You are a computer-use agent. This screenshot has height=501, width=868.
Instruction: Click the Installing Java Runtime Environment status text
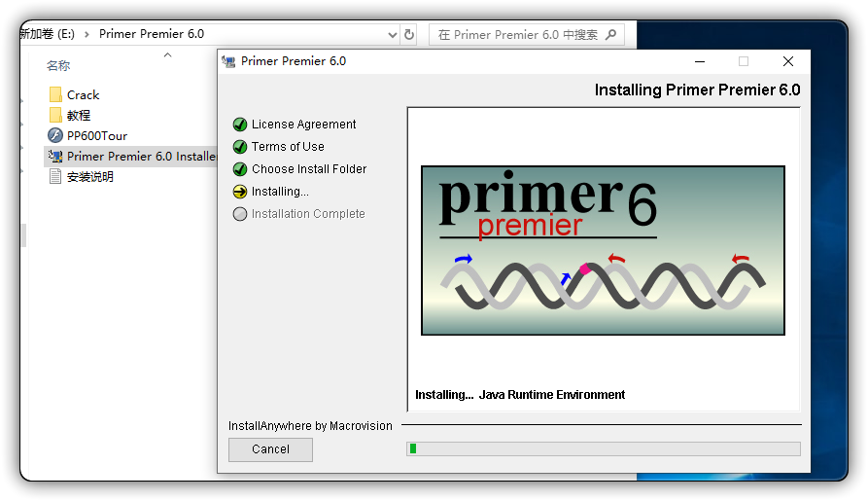click(520, 395)
